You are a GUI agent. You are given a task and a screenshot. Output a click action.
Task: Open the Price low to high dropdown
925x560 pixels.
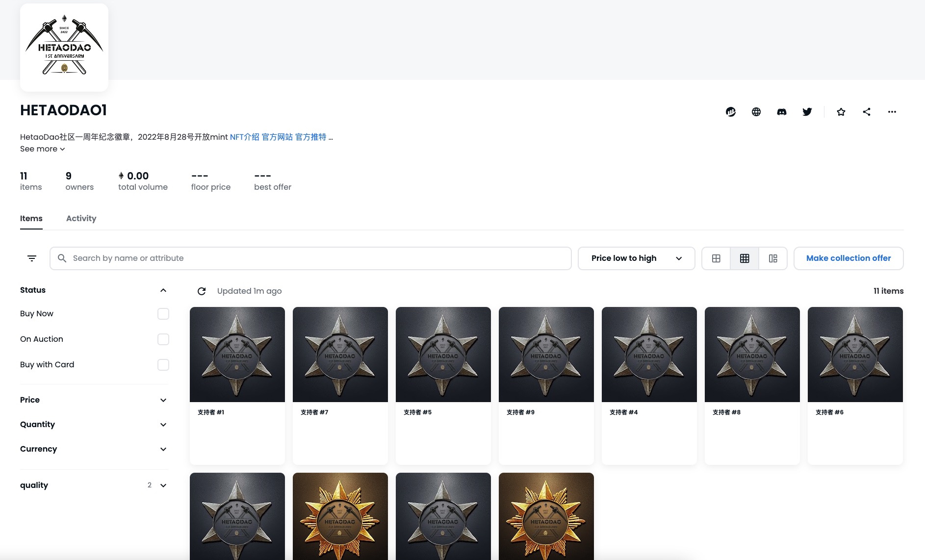(x=636, y=258)
